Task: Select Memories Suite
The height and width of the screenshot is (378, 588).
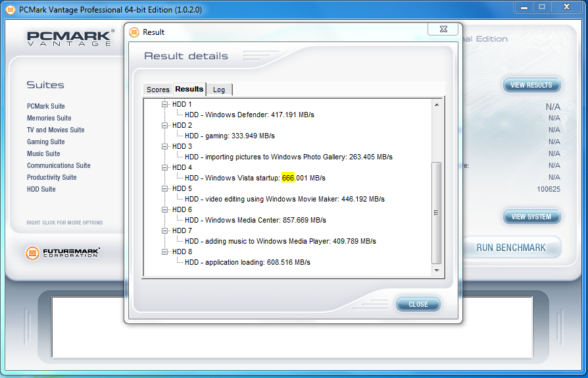Action: point(49,118)
